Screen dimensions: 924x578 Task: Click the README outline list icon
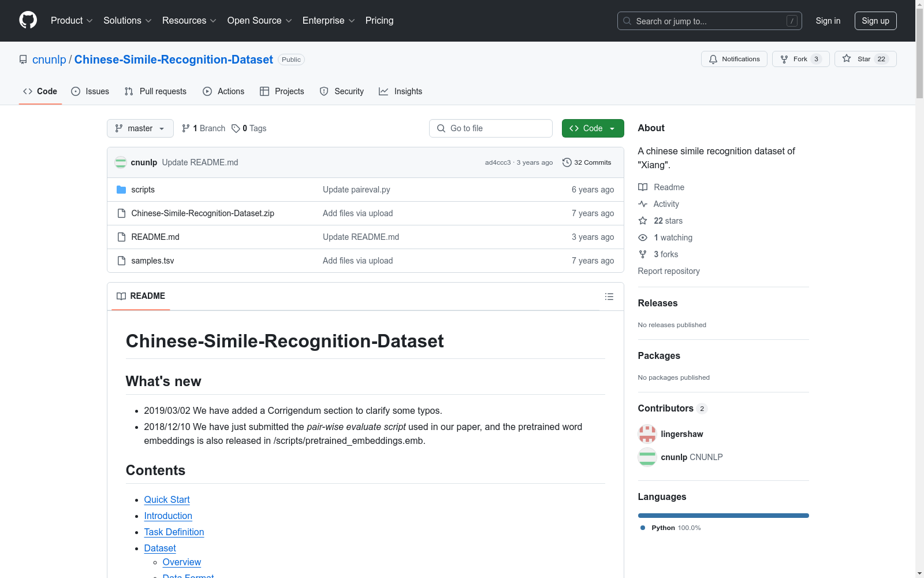pyautogui.click(x=609, y=297)
